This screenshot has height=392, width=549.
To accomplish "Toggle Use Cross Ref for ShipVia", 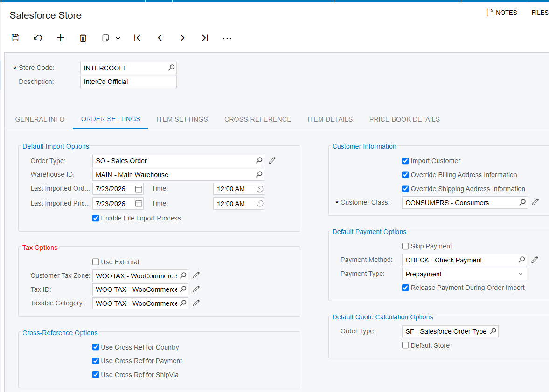I will (x=96, y=374).
